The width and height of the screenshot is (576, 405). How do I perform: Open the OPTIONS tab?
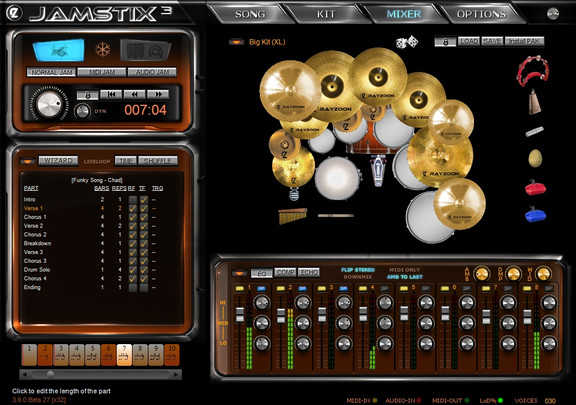pyautogui.click(x=481, y=14)
